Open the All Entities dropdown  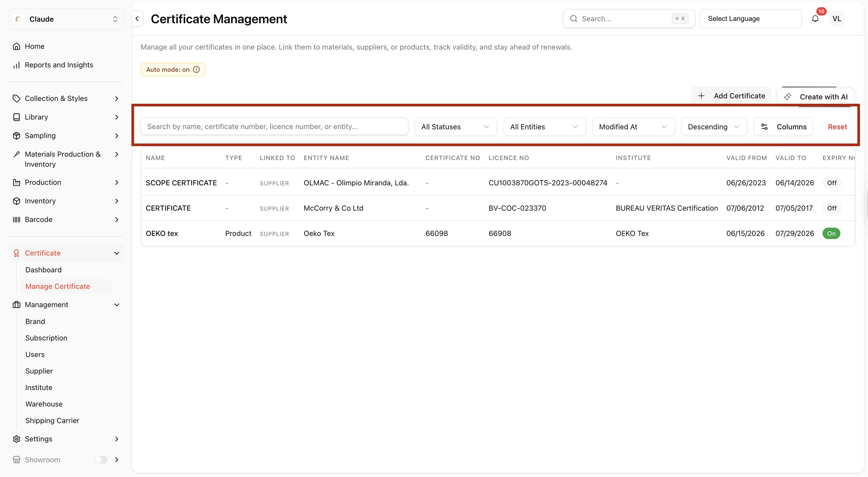(545, 127)
